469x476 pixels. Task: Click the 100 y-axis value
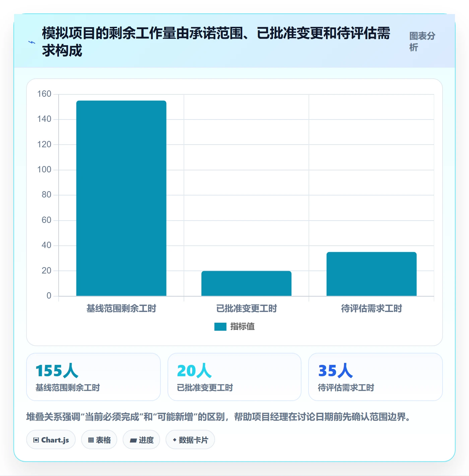point(44,169)
